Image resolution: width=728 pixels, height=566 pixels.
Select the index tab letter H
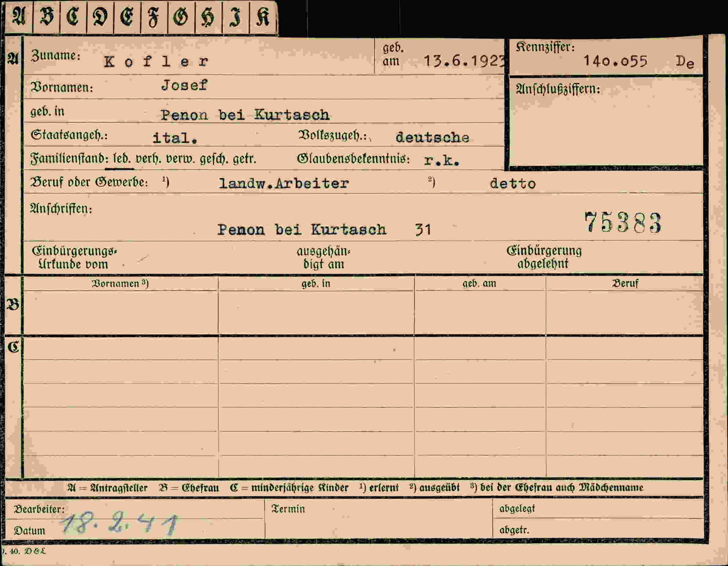pyautogui.click(x=207, y=17)
